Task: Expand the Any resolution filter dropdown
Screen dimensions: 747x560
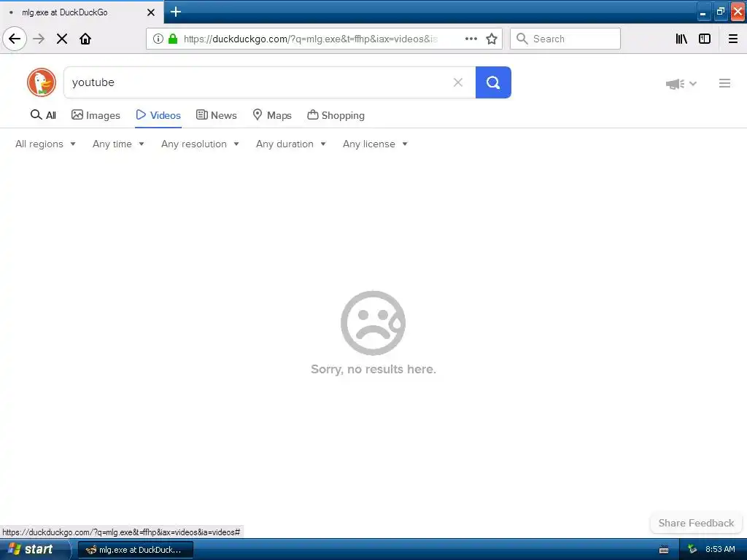Action: (x=200, y=144)
